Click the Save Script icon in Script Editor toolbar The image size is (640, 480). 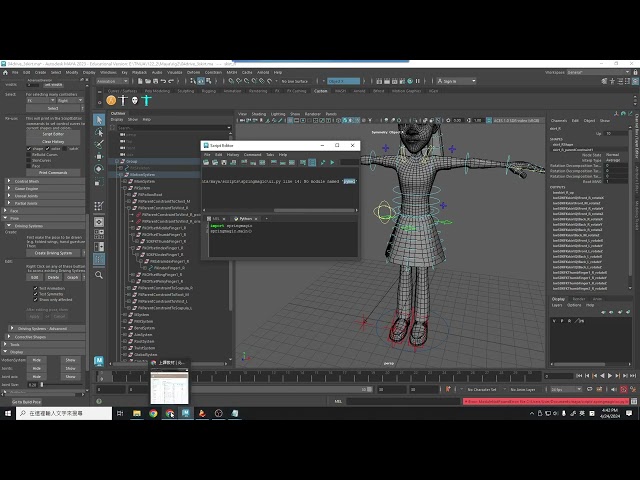(x=224, y=162)
